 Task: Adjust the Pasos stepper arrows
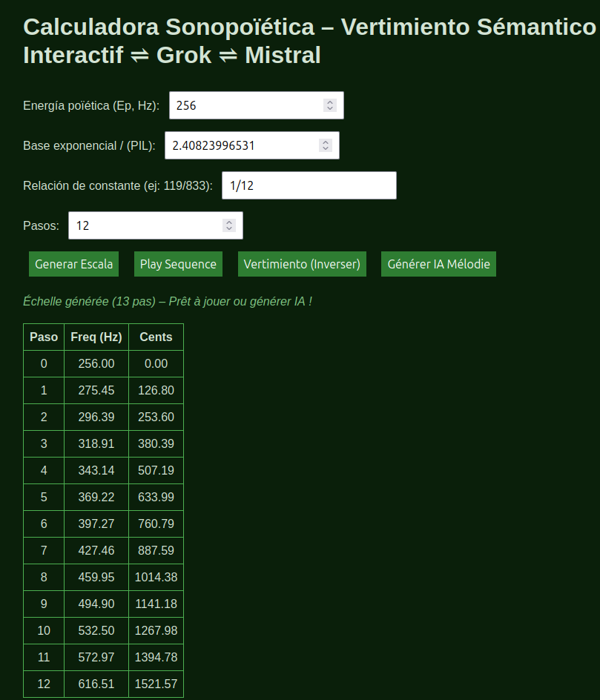[229, 225]
